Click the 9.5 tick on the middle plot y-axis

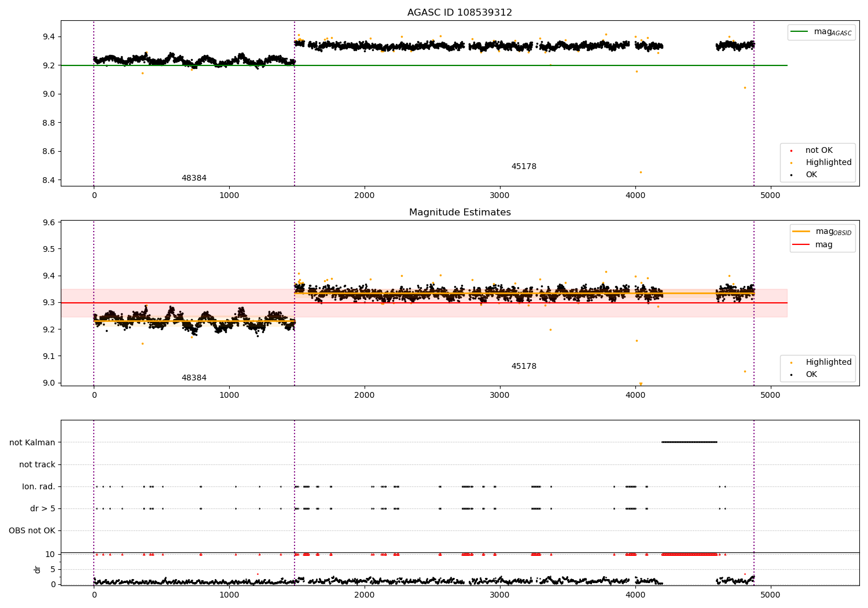click(49, 250)
